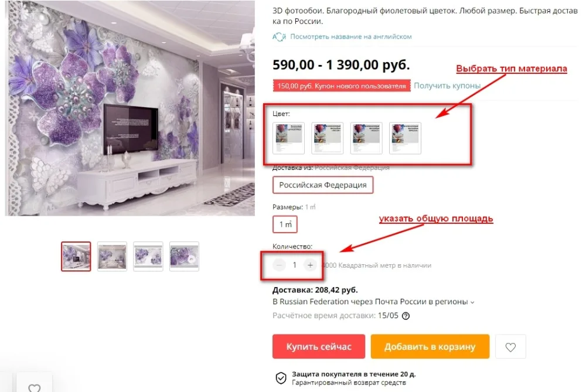Click the delivery time question mark icon
This screenshot has width=586, height=392.
[x=406, y=316]
